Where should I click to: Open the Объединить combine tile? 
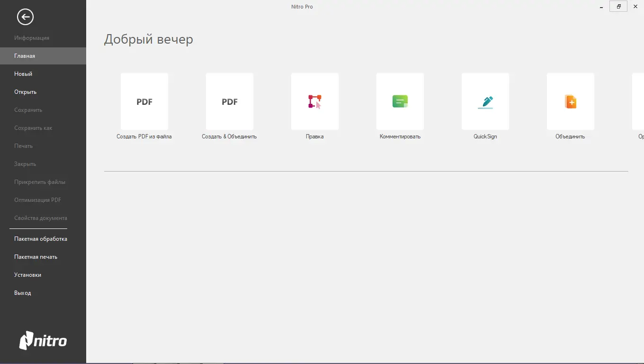(571, 101)
